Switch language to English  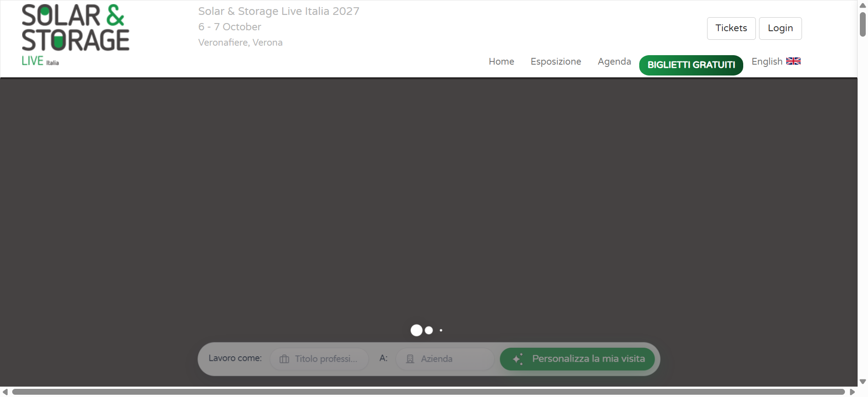pyautogui.click(x=776, y=61)
